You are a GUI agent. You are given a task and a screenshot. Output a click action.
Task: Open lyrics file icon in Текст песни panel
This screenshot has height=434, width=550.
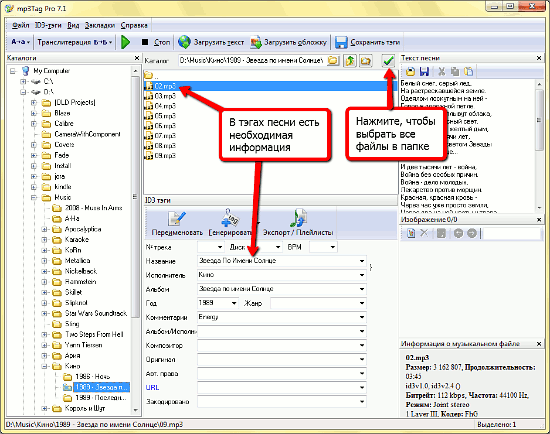coord(410,72)
